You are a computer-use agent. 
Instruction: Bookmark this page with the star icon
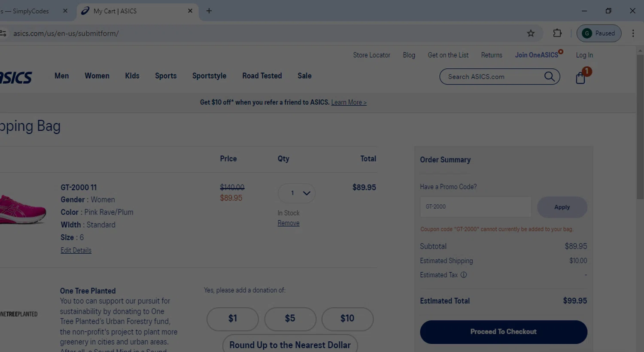pos(531,33)
